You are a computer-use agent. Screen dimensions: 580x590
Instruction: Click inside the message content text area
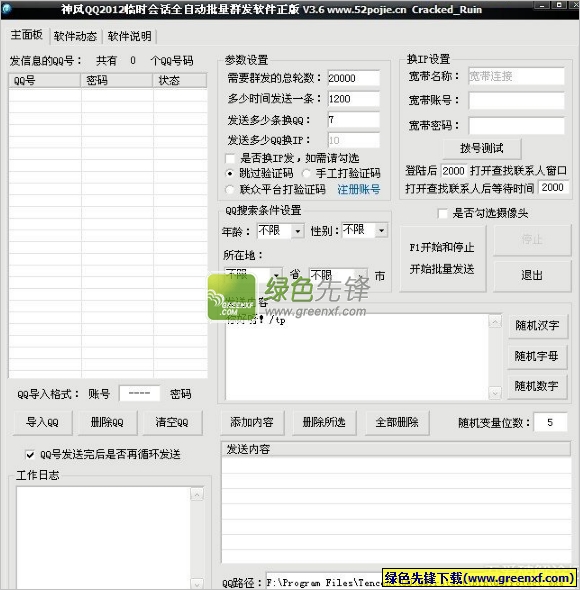coord(357,357)
